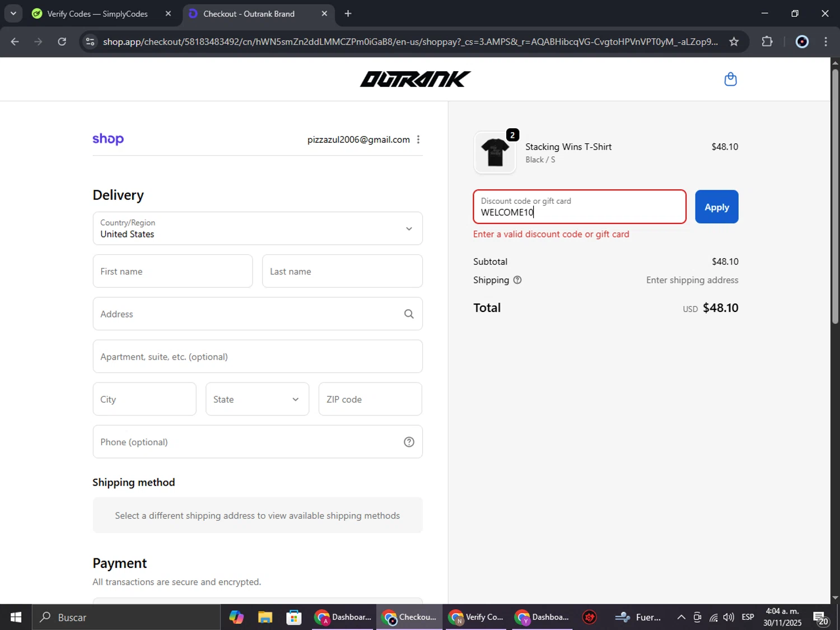
Task: Click the Last name field
Action: 342,271
